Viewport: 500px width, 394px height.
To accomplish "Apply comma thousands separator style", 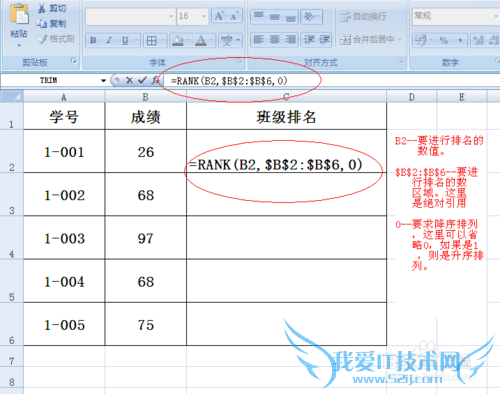I will click(x=460, y=40).
